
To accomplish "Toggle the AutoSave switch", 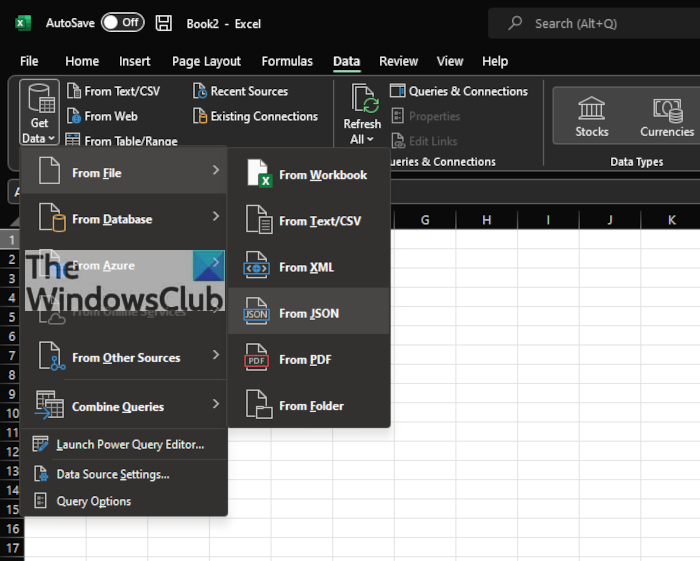I will (122, 22).
